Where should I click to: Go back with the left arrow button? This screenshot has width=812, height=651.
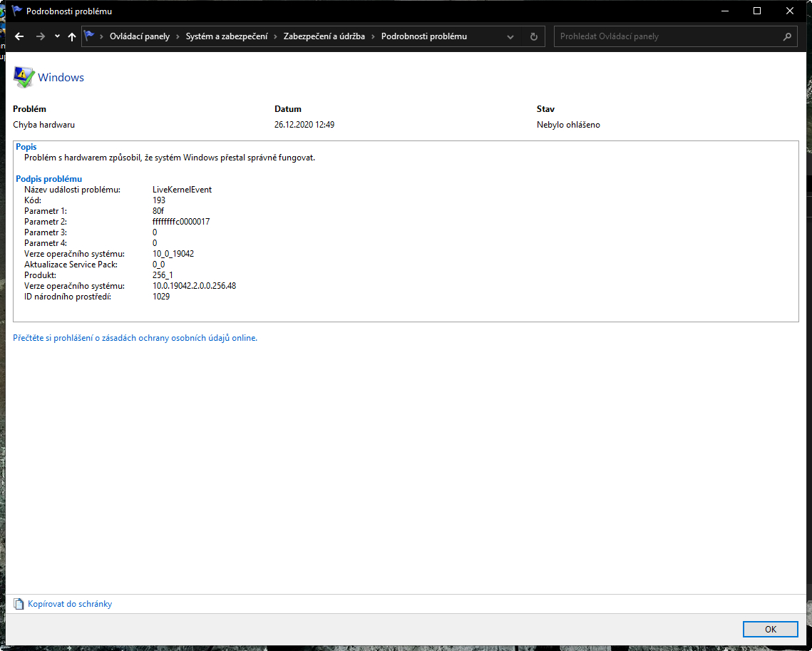pyautogui.click(x=19, y=36)
